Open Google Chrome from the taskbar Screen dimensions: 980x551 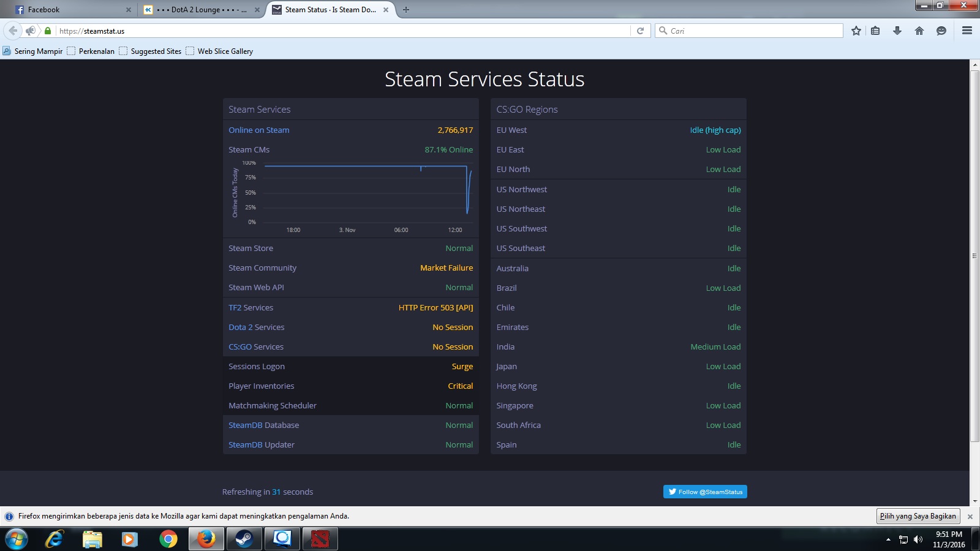pos(168,539)
